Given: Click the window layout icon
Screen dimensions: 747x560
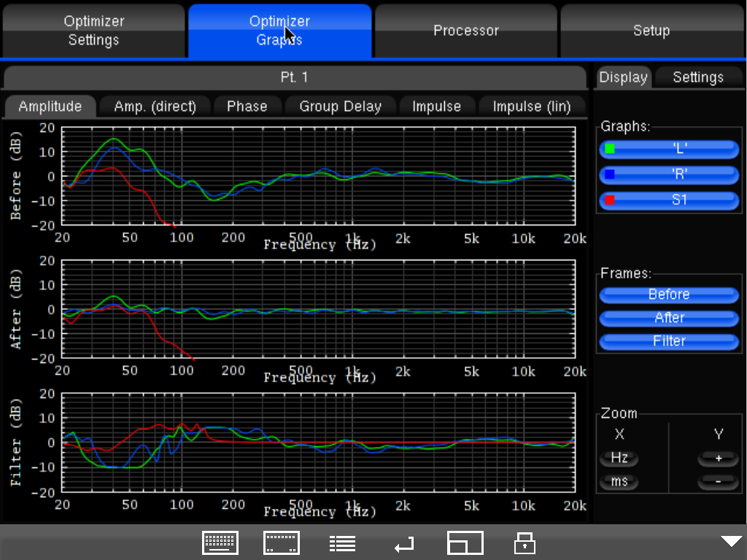Looking at the screenshot, I should (x=465, y=542).
